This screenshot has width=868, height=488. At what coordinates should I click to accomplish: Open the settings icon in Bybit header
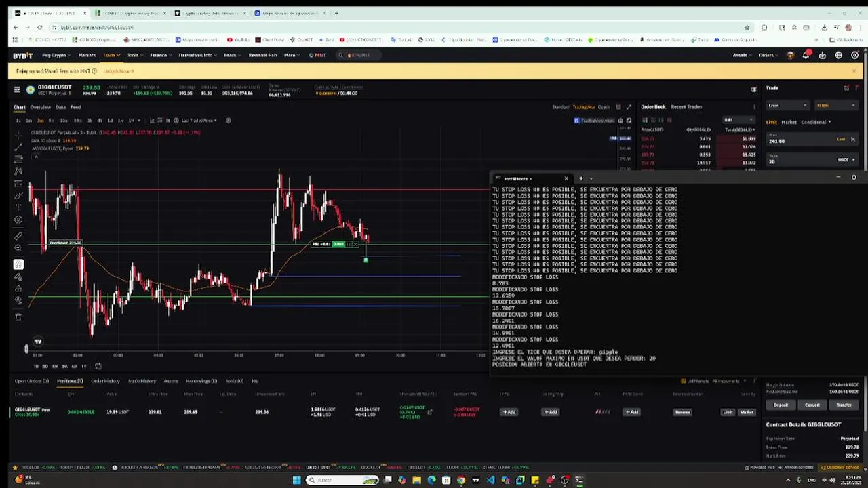[x=854, y=55]
